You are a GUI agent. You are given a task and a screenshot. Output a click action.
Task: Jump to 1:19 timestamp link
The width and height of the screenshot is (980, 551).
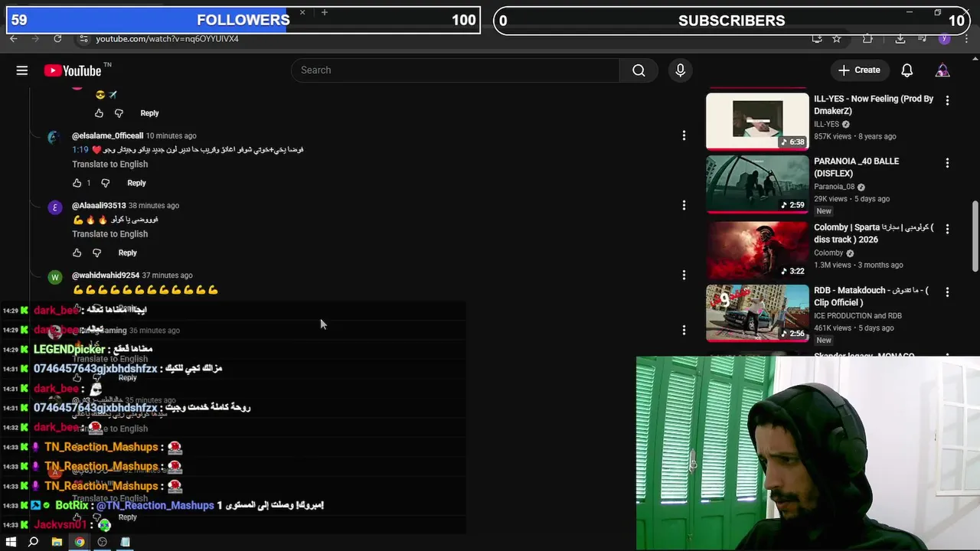[x=80, y=150]
